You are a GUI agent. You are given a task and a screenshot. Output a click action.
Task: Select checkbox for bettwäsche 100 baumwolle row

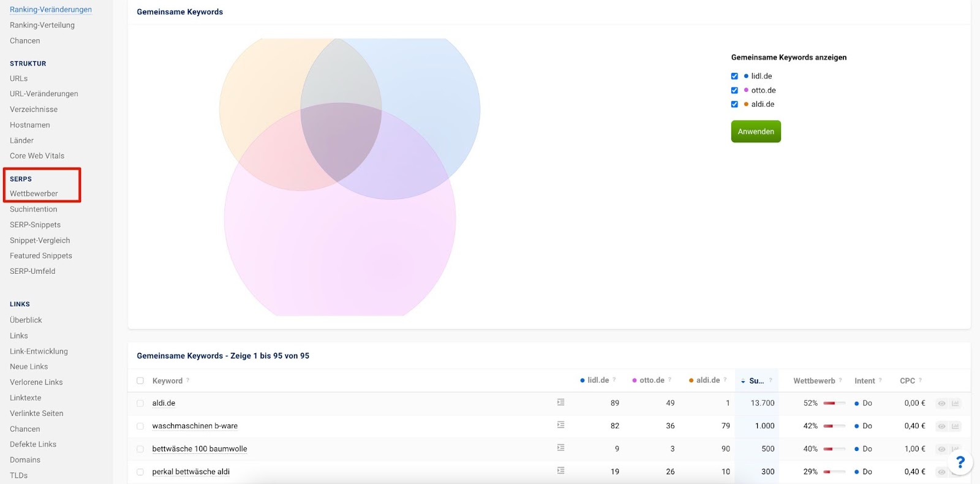tap(140, 449)
